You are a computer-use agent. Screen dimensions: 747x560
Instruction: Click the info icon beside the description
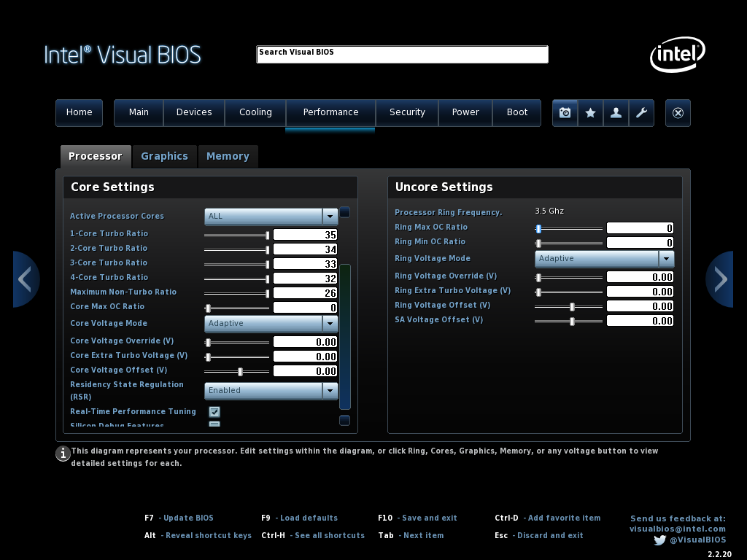(63, 454)
